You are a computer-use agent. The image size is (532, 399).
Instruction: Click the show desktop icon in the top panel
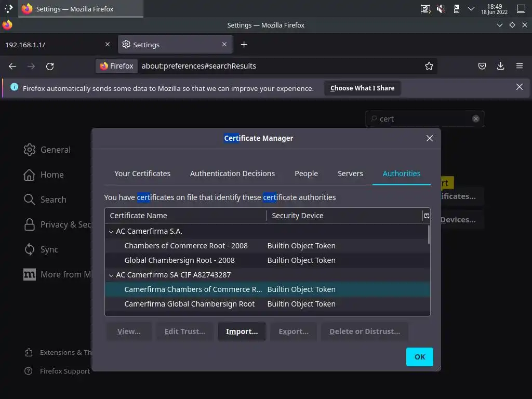pos(521,9)
